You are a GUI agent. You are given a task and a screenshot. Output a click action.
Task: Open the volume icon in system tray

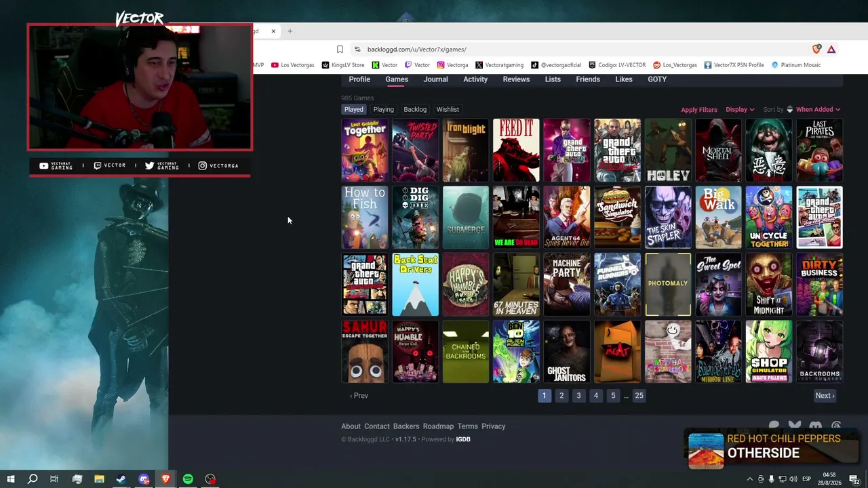point(793,479)
